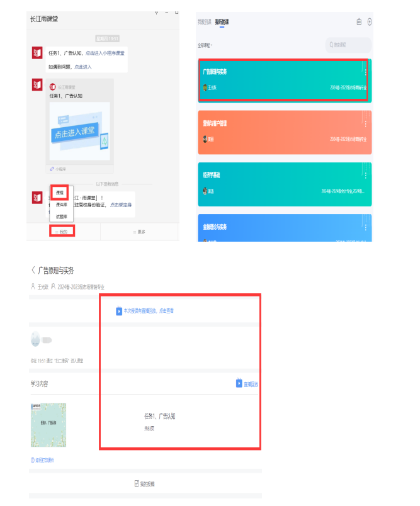Viewport: 420px width, 506px height.
Task: Open three-dot menu on orange course card
Action: pos(365,123)
